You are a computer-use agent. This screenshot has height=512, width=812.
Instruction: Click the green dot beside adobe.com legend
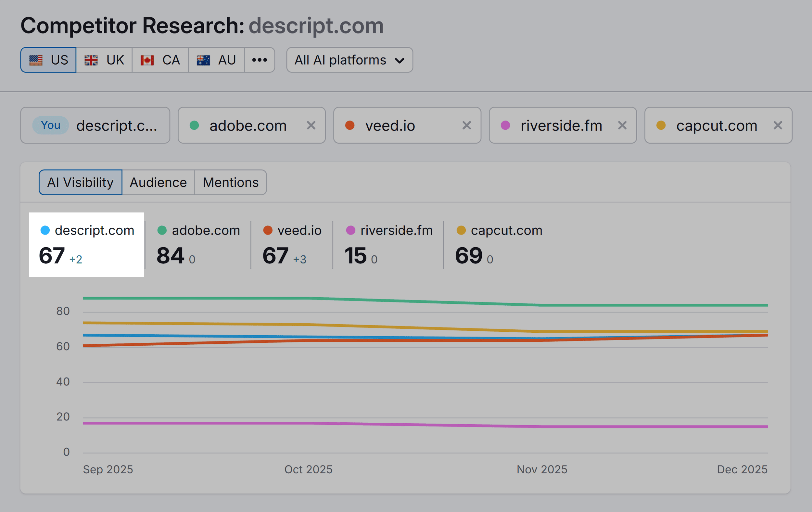pos(162,230)
